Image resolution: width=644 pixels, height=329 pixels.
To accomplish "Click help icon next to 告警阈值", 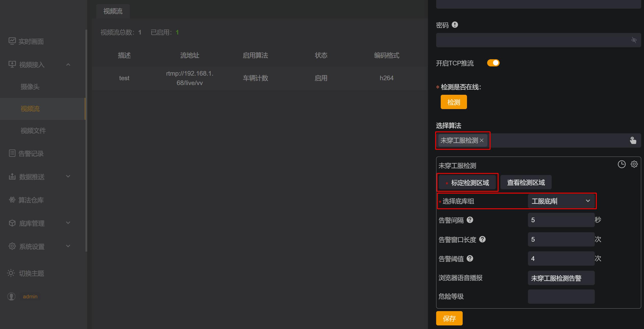I will coord(470,258).
